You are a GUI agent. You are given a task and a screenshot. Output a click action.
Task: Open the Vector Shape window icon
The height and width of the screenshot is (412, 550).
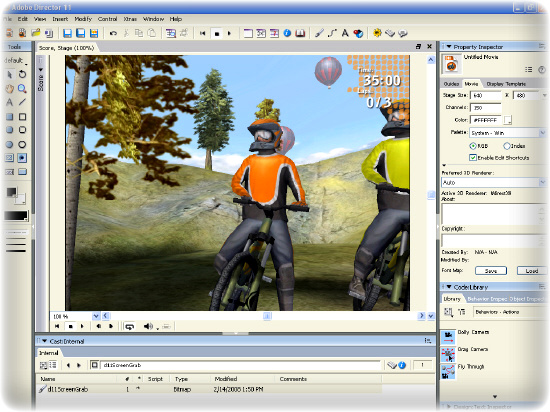(332, 33)
